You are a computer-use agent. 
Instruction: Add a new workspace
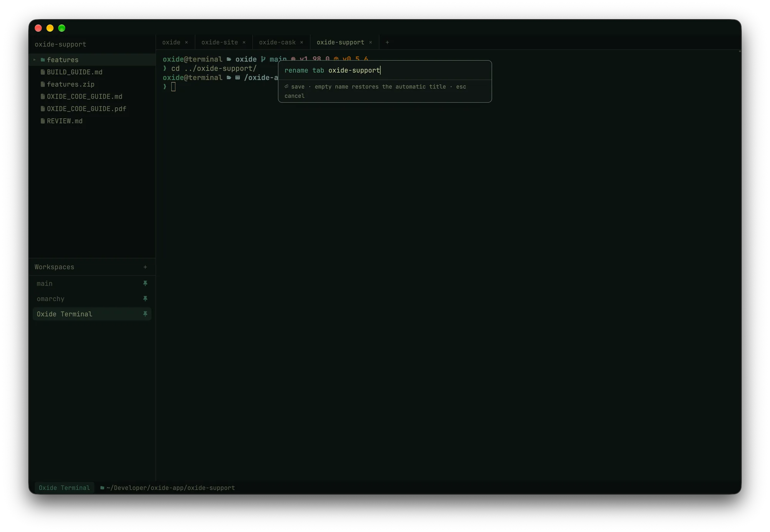(145, 267)
